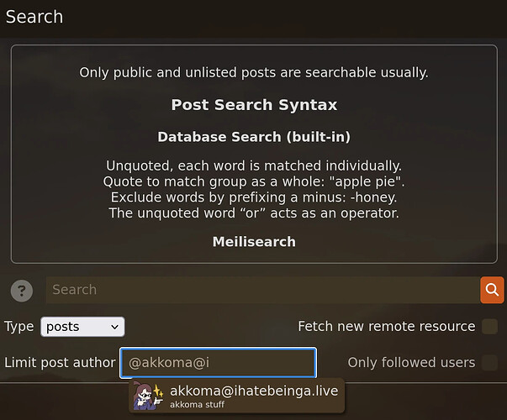
Task: Select the akkoma stuff subtitle in the suggestion
Action: pyautogui.click(x=197, y=405)
